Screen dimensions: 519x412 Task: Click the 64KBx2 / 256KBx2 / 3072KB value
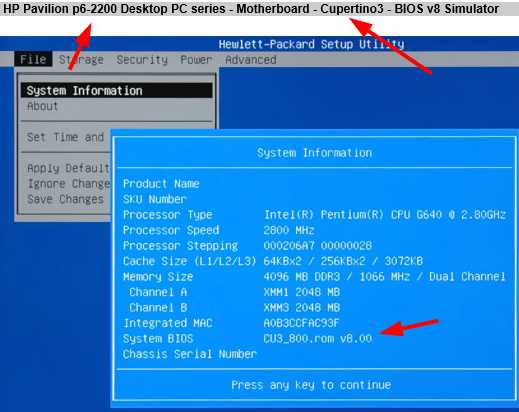pos(343,261)
